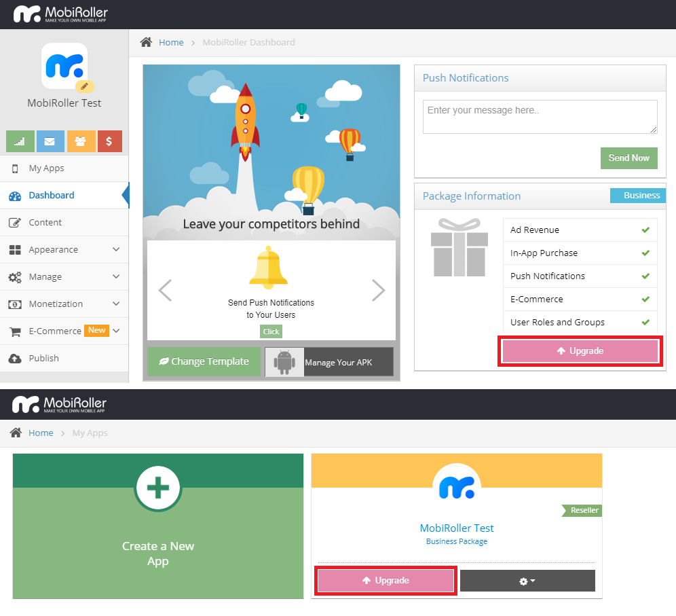Open the gear settings dropdown on the app card
Screen dimensions: 676x616
(x=527, y=581)
